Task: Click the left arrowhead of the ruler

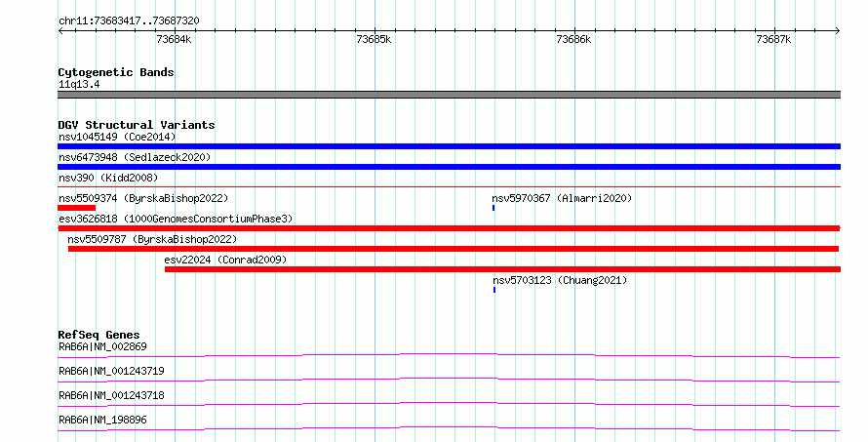Action: pos(60,31)
